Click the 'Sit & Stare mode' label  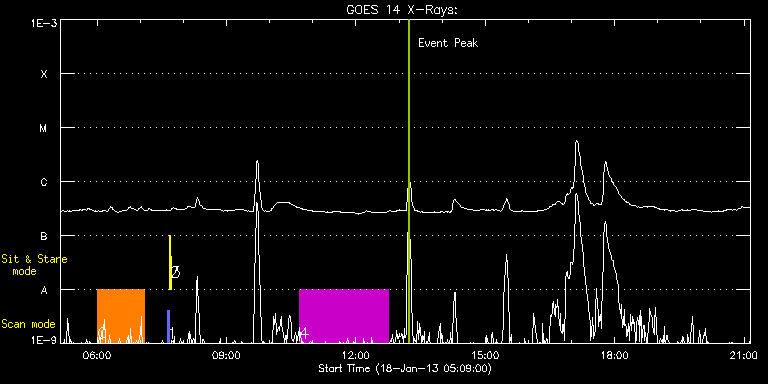34,265
